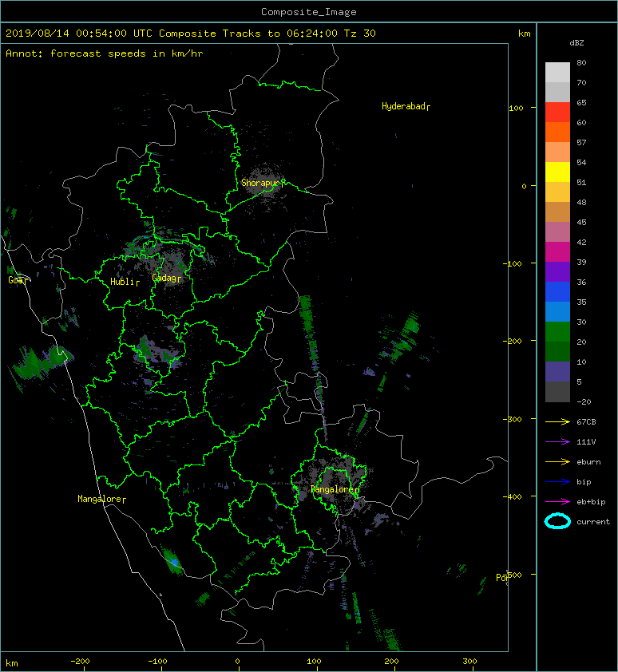The height and width of the screenshot is (672, 618).
Task: Click the -200 tick on horizontal axis
Action: pyautogui.click(x=80, y=662)
